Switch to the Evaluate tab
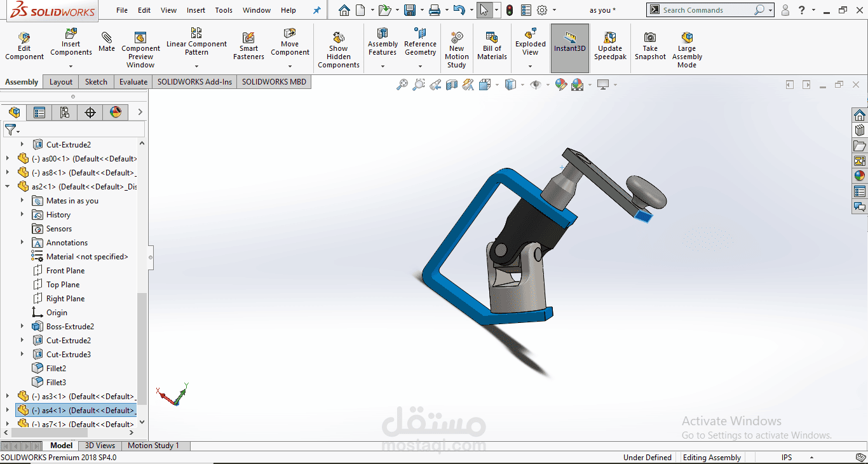This screenshot has height=464, width=868. pos(133,81)
